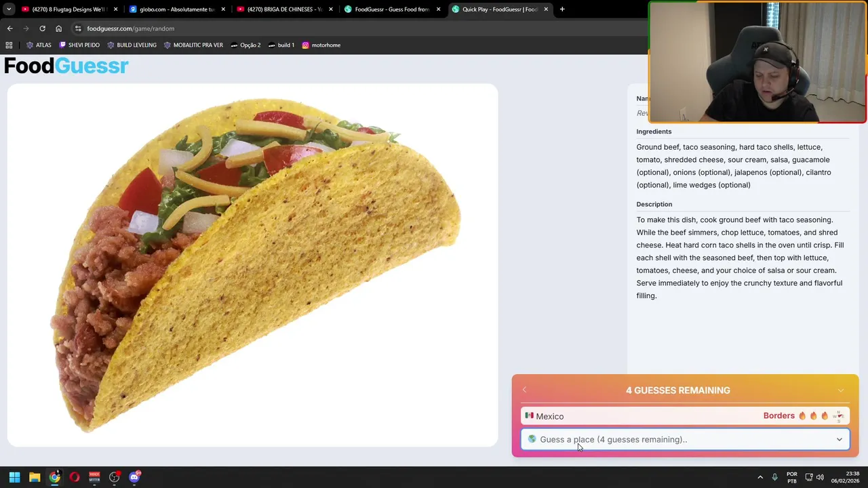Click the site info icon in address bar
This screenshot has height=488, width=868.
click(78, 28)
